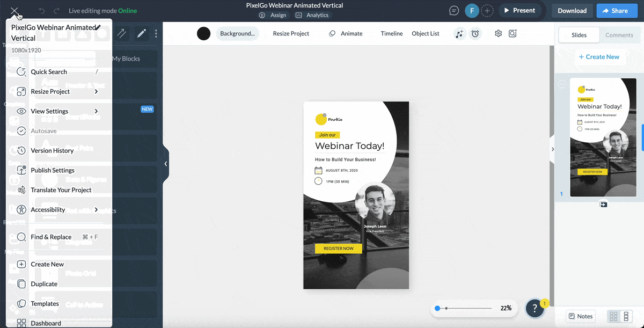Viewport: 644px width, 328px height.
Task: Switch slide list to list view
Action: tap(626, 316)
